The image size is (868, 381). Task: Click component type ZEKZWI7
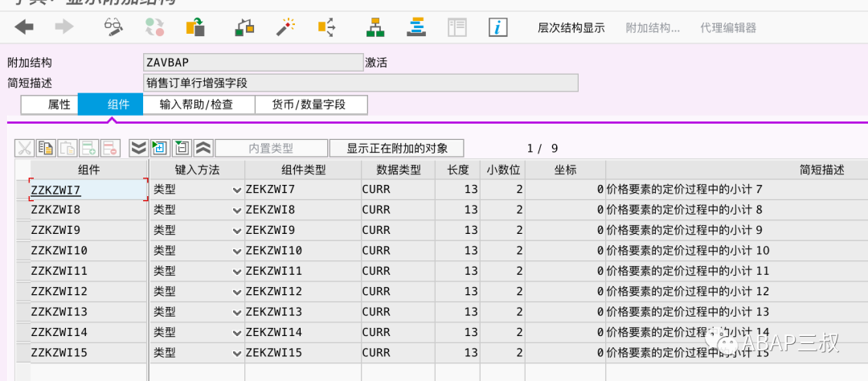[x=303, y=190]
